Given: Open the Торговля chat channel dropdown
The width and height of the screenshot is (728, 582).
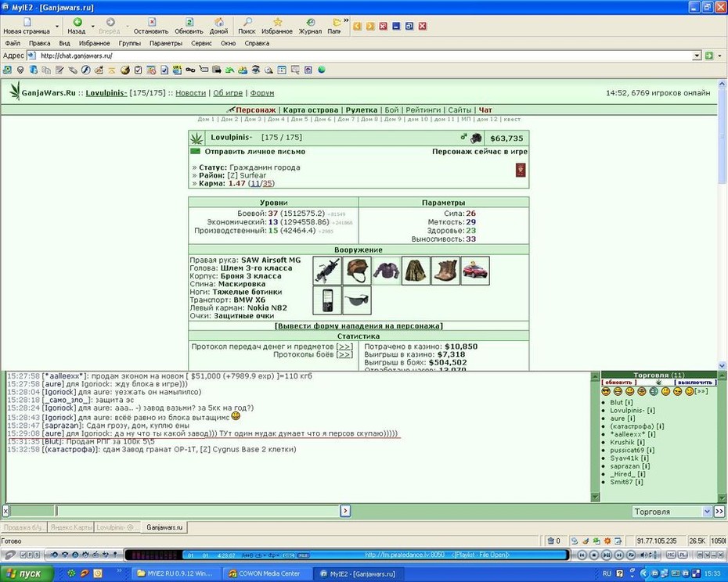Looking at the screenshot, I should pos(672,512).
